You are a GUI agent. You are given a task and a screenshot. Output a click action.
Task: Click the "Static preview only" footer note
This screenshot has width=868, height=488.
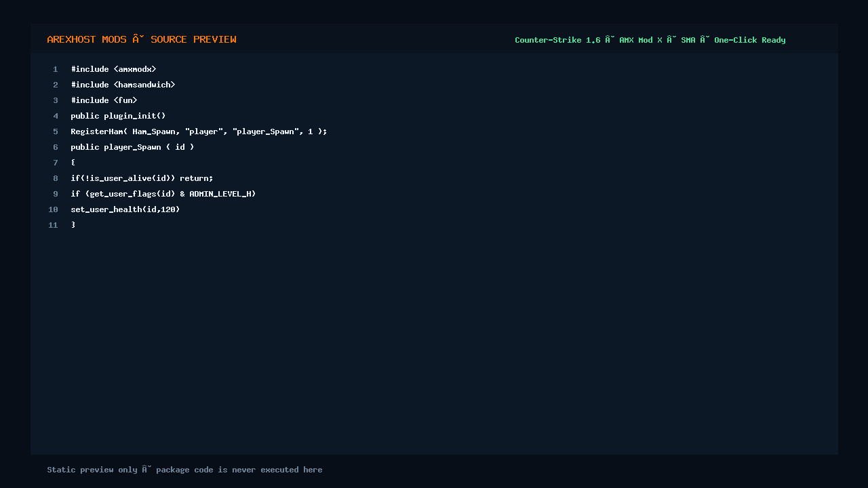tap(184, 470)
